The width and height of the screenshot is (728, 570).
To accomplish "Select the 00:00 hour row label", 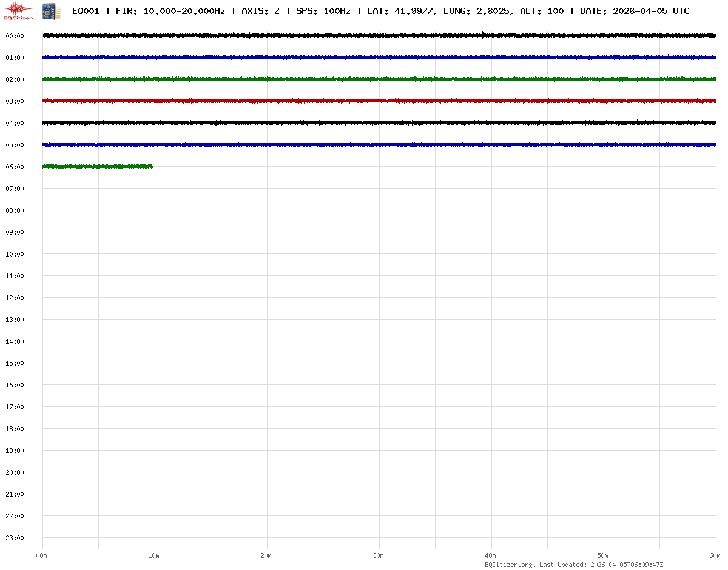I will tap(15, 36).
